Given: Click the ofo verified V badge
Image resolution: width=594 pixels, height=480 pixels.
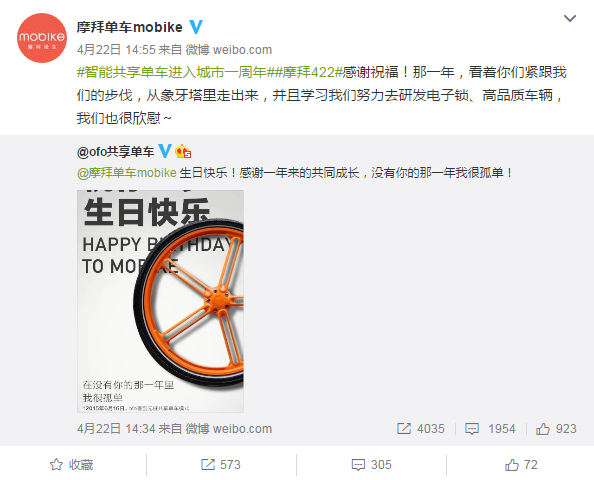Looking at the screenshot, I should 164,151.
